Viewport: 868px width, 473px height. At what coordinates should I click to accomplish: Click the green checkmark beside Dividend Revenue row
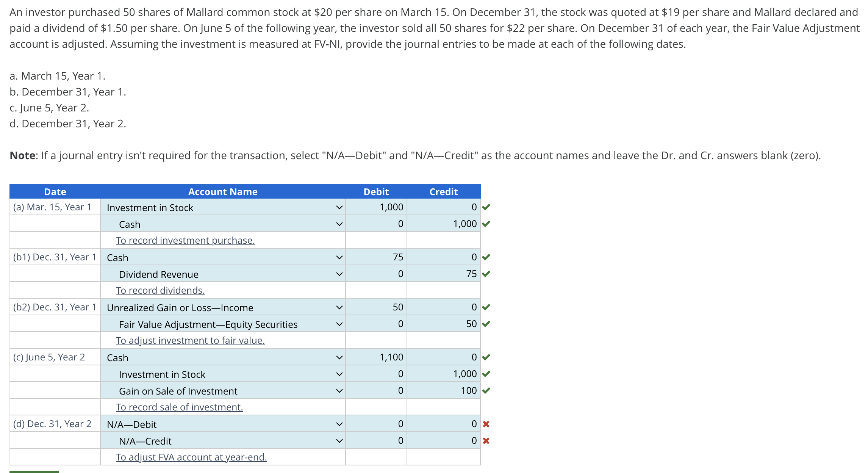(x=486, y=274)
